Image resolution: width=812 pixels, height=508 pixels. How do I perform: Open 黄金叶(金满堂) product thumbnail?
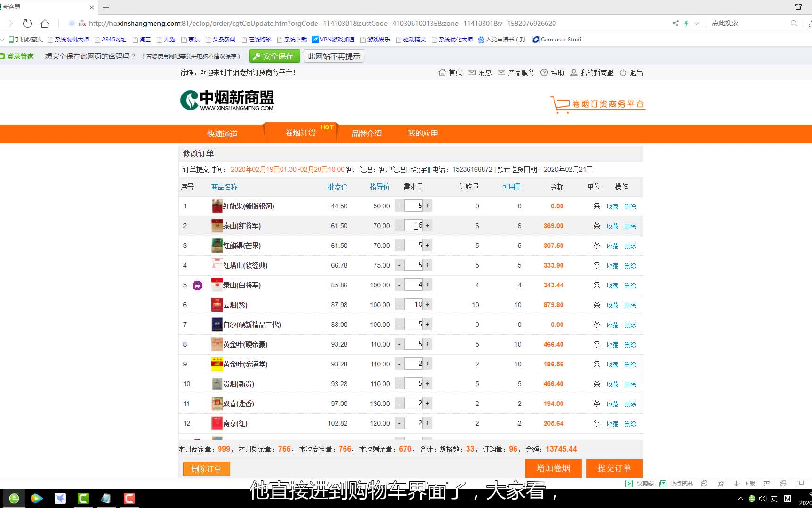pyautogui.click(x=217, y=364)
